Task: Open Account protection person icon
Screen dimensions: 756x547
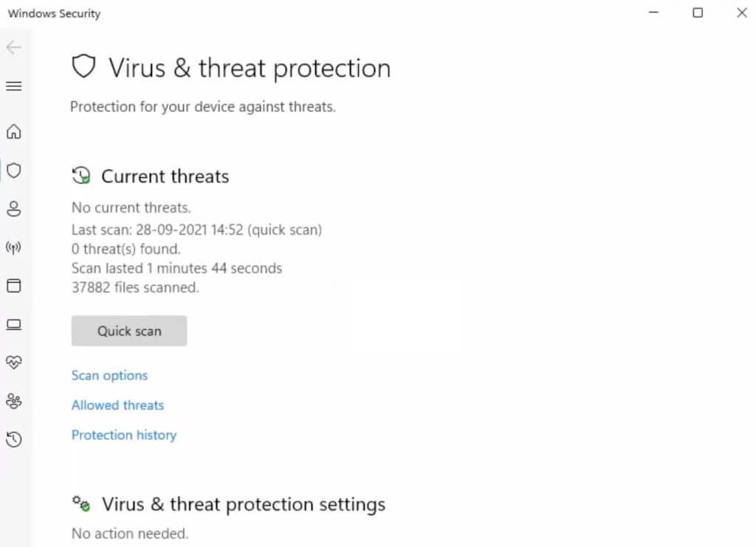Action: (x=13, y=209)
